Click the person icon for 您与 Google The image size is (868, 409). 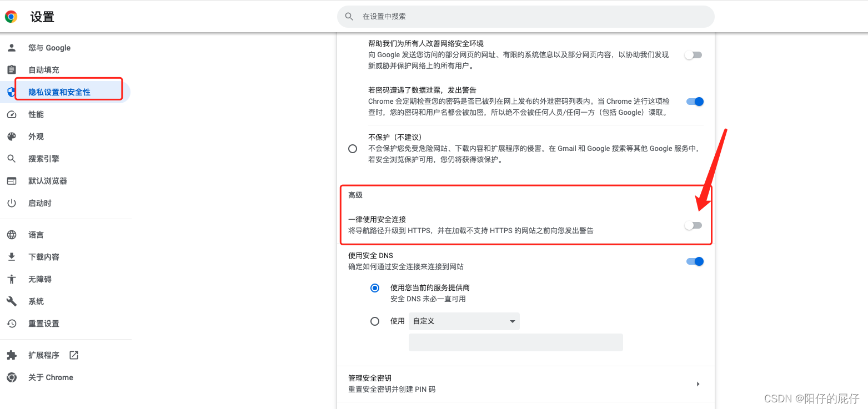[x=12, y=48]
